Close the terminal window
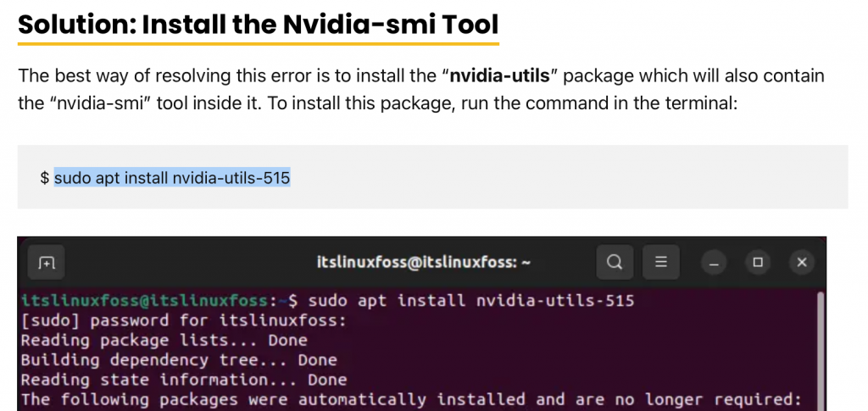The height and width of the screenshot is (411, 868). 802,262
